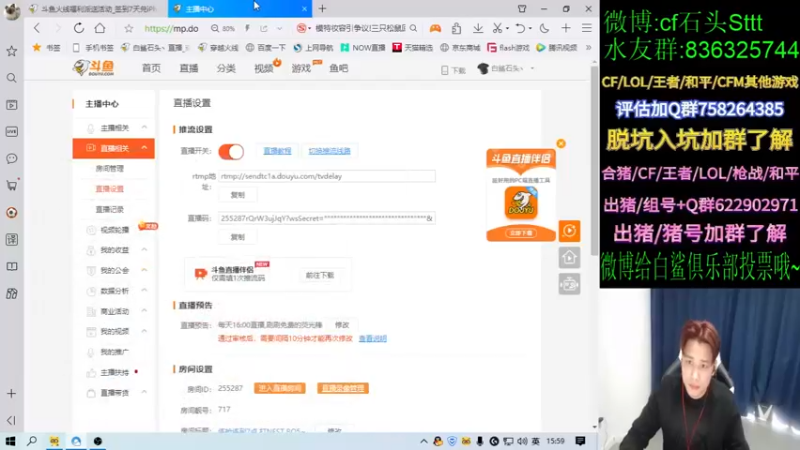Bookmark the page with star icon
Image resolution: width=800 pixels, height=450 pixels.
[x=129, y=29]
